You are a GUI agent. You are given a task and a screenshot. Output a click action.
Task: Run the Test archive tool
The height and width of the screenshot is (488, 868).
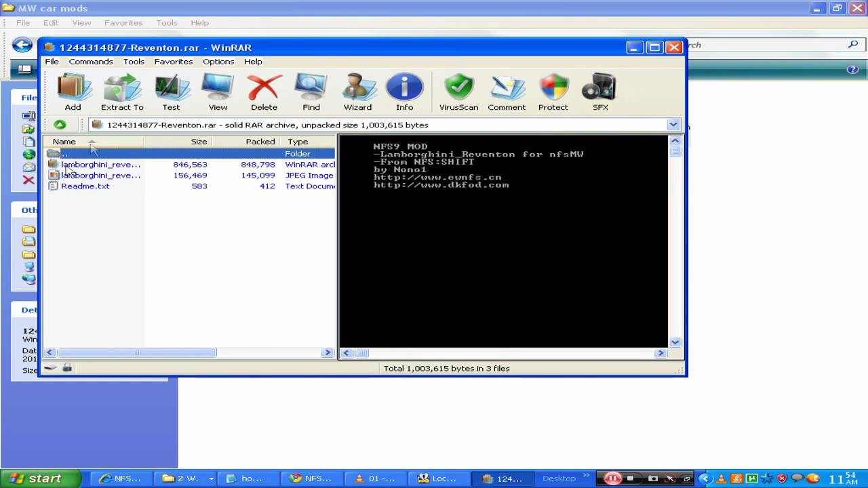(x=172, y=92)
